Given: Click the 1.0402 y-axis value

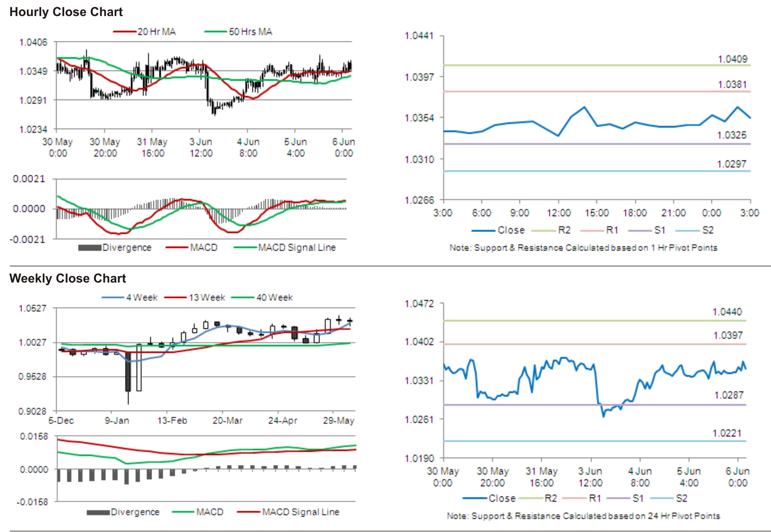Looking at the screenshot, I should point(419,342).
